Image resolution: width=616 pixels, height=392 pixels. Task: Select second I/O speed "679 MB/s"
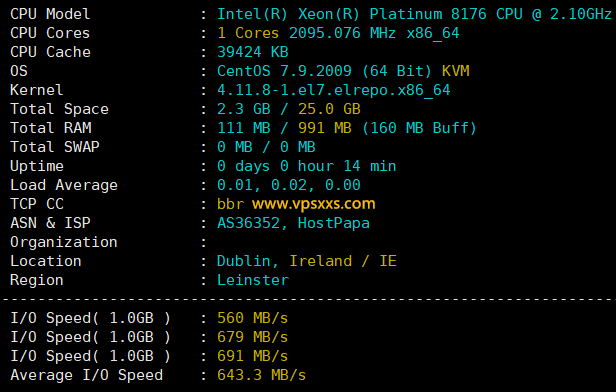click(x=253, y=337)
